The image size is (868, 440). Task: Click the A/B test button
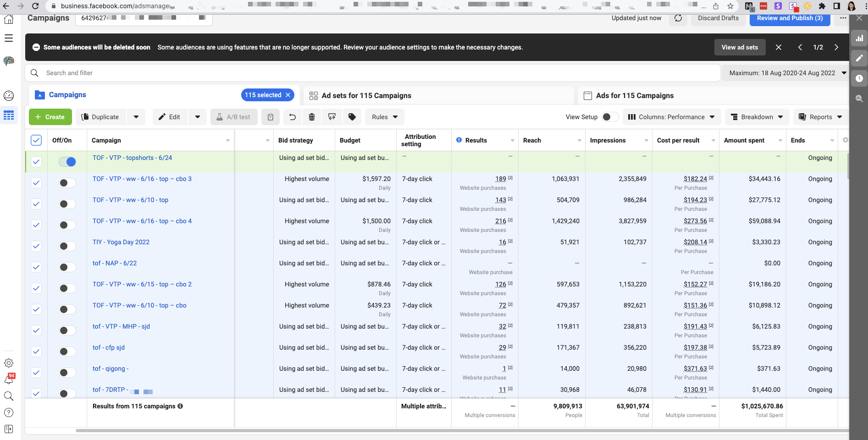(x=234, y=117)
